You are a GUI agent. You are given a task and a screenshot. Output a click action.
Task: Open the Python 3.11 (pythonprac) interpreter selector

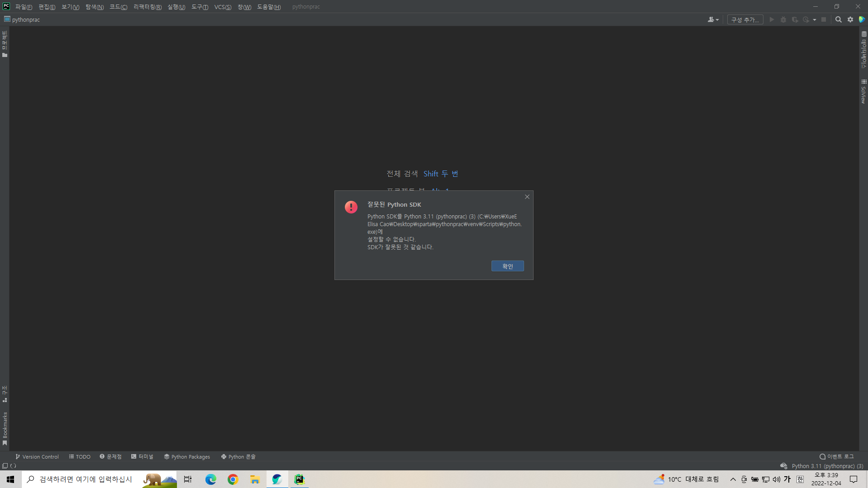click(x=827, y=466)
